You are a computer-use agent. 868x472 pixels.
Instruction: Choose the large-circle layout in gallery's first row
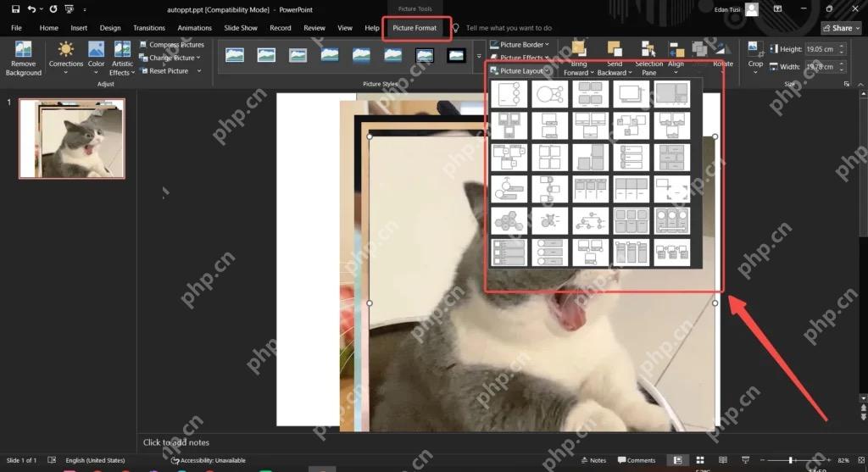[x=549, y=94]
